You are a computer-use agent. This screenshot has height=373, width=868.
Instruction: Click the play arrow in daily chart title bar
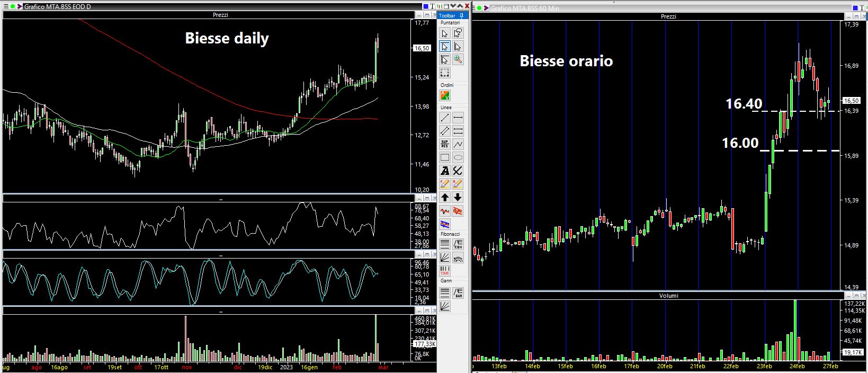pos(20,7)
